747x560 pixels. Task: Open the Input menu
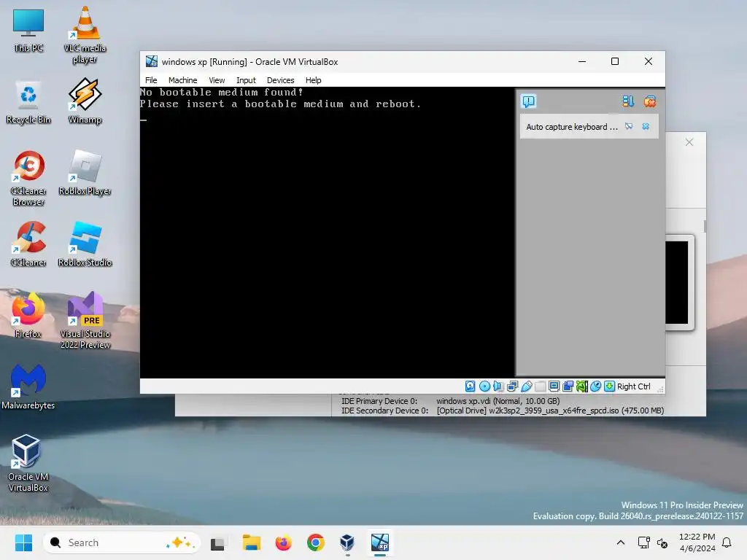point(246,80)
